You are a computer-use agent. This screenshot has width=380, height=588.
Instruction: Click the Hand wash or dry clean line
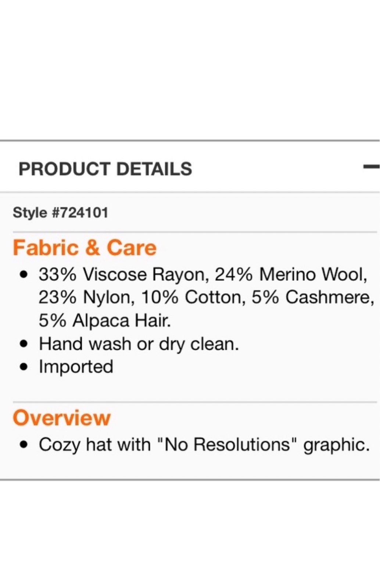139,344
